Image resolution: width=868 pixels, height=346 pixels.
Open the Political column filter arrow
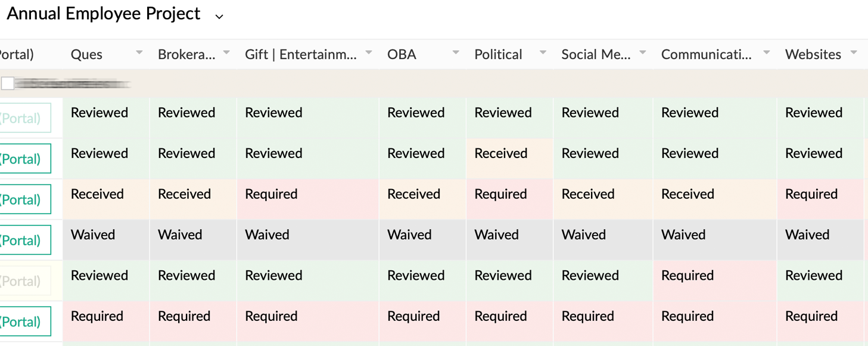543,53
